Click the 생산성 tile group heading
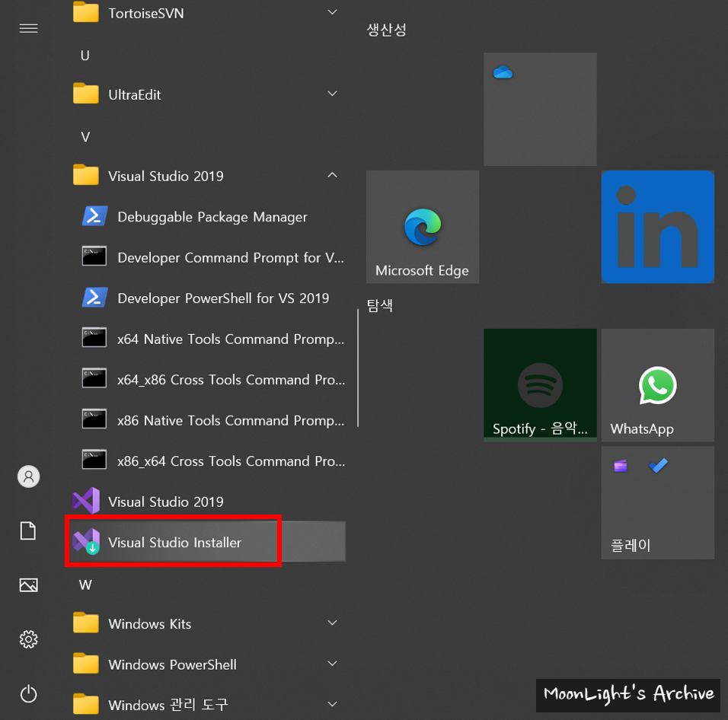The height and width of the screenshot is (720, 728). point(386,30)
